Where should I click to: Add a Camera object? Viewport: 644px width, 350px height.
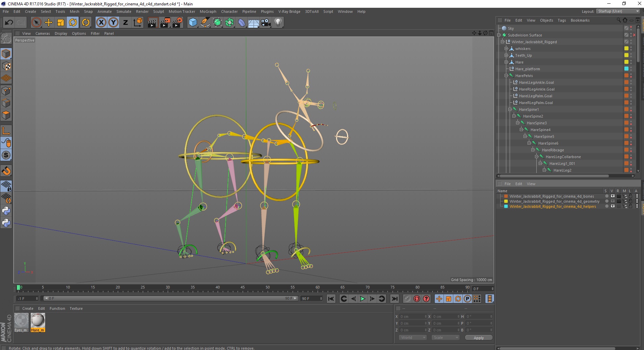pos(266,23)
